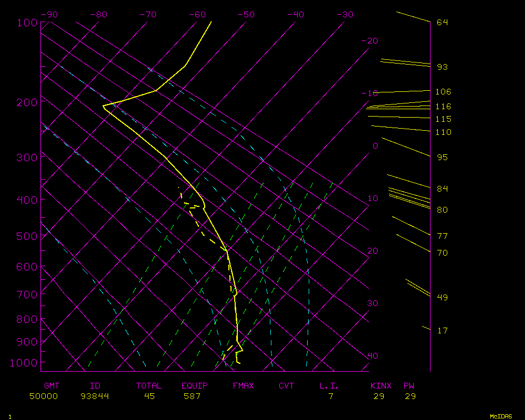This screenshot has width=525, height=420.
Task: Click the TOTAL index header
Action: pyautogui.click(x=149, y=386)
